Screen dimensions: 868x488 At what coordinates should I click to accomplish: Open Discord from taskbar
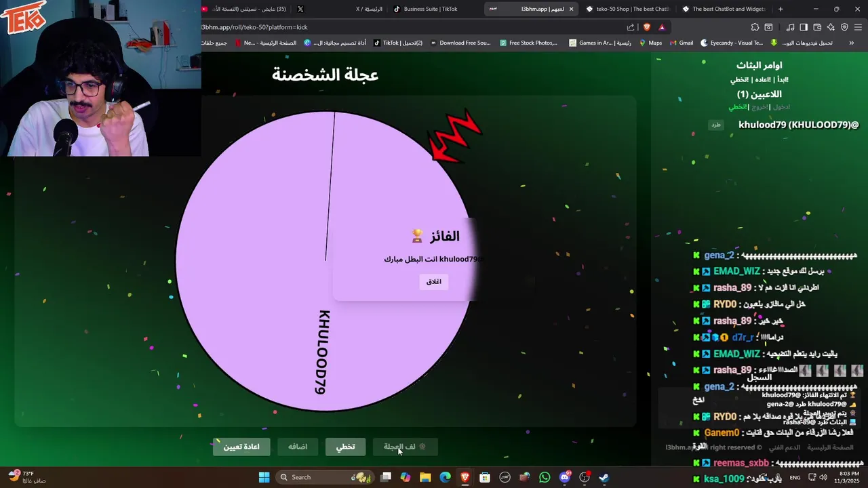tap(564, 477)
